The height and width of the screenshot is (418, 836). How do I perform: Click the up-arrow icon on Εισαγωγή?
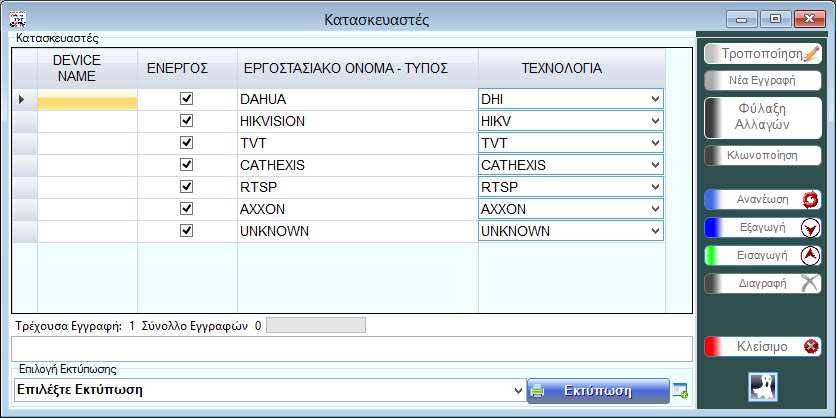(x=811, y=255)
